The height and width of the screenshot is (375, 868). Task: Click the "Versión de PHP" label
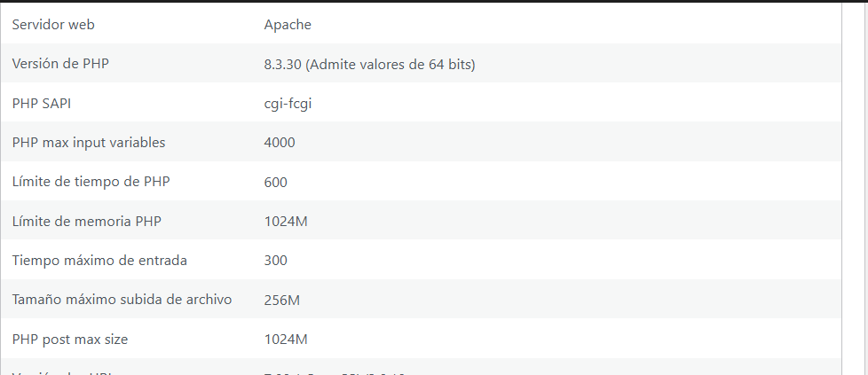tap(60, 64)
